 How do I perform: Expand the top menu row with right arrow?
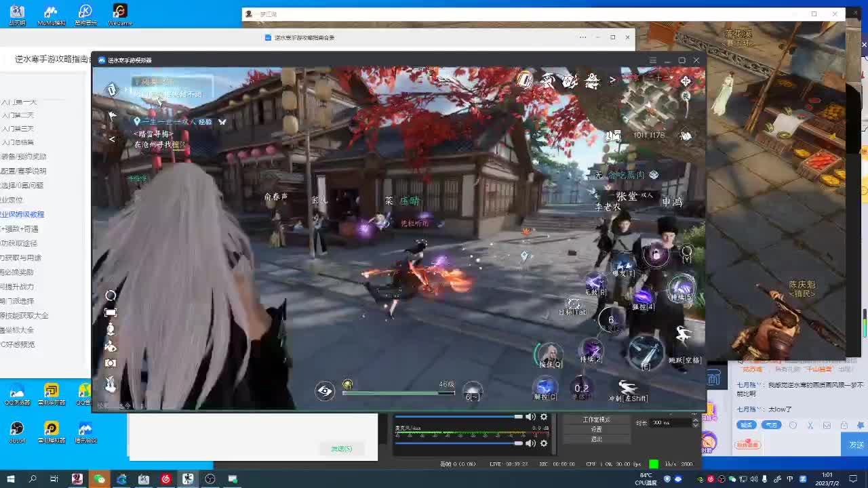tap(612, 79)
